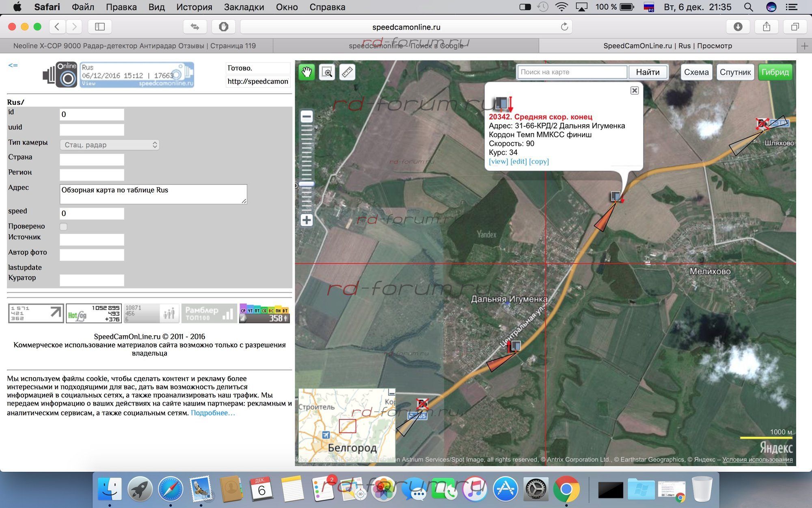Open the Подробнее… cookie link

(213, 413)
